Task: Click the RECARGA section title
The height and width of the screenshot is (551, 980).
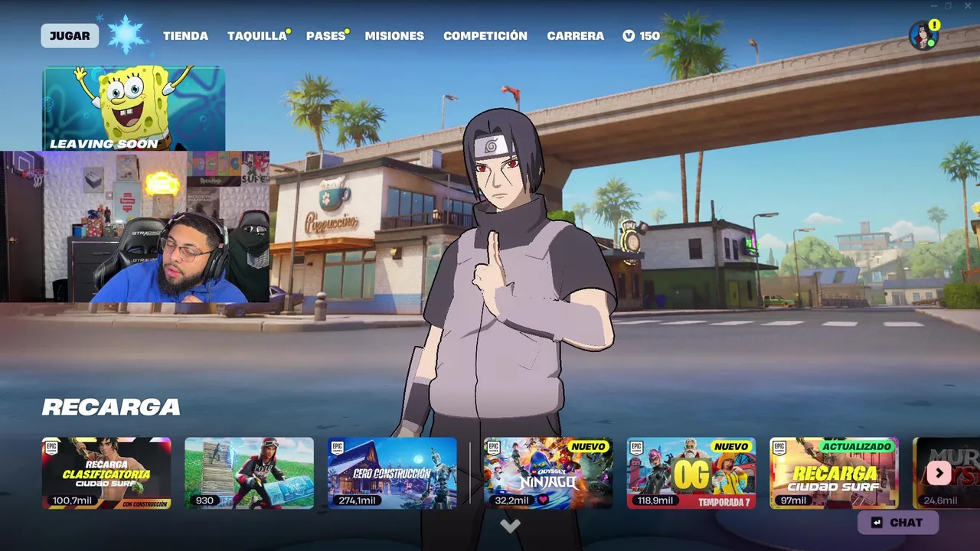Action: tap(111, 407)
